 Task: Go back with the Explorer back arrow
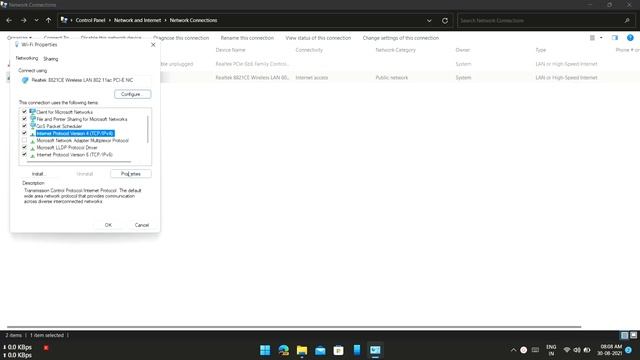9,20
